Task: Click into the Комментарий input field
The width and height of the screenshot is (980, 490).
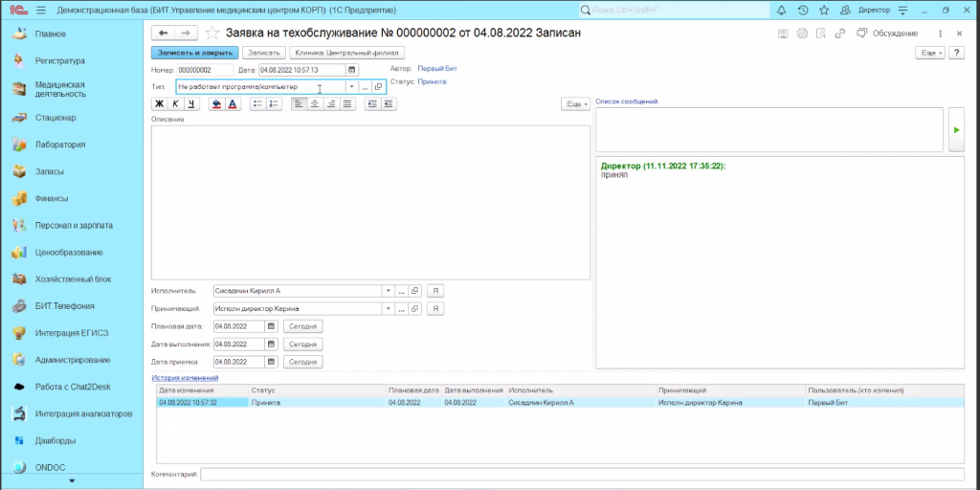Action: pos(582,474)
